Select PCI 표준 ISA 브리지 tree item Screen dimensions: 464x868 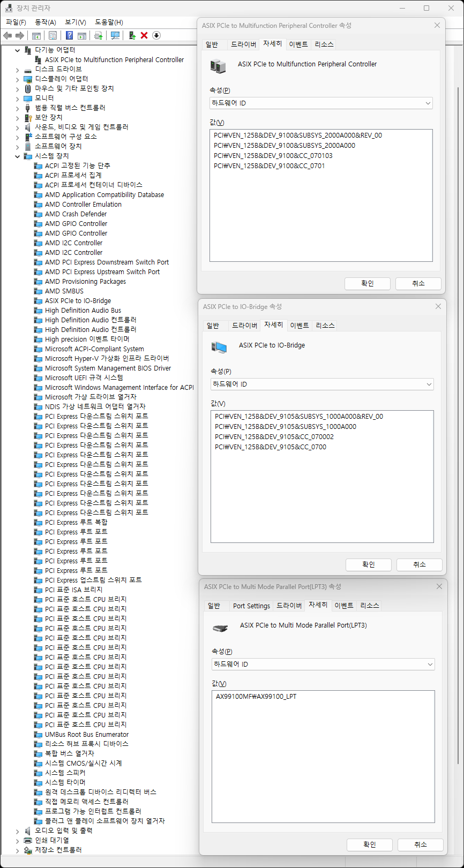click(x=74, y=590)
